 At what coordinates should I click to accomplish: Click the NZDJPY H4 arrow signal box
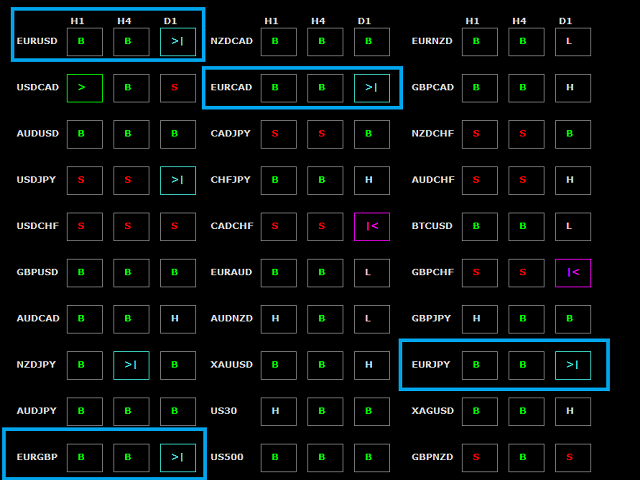click(x=131, y=365)
